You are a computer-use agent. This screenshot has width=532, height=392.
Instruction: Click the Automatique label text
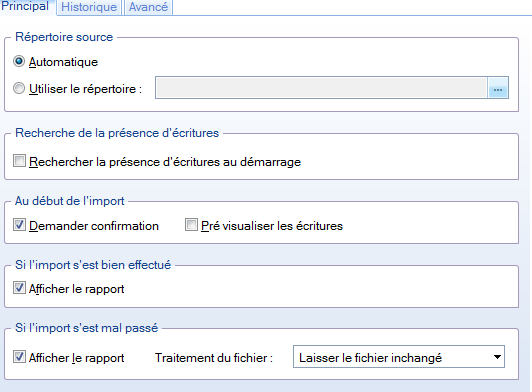63,62
